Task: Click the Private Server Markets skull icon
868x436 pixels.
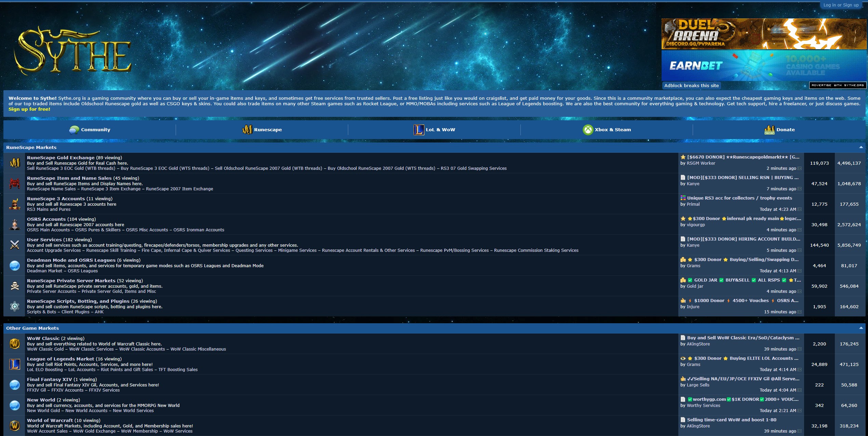Action: (x=14, y=286)
